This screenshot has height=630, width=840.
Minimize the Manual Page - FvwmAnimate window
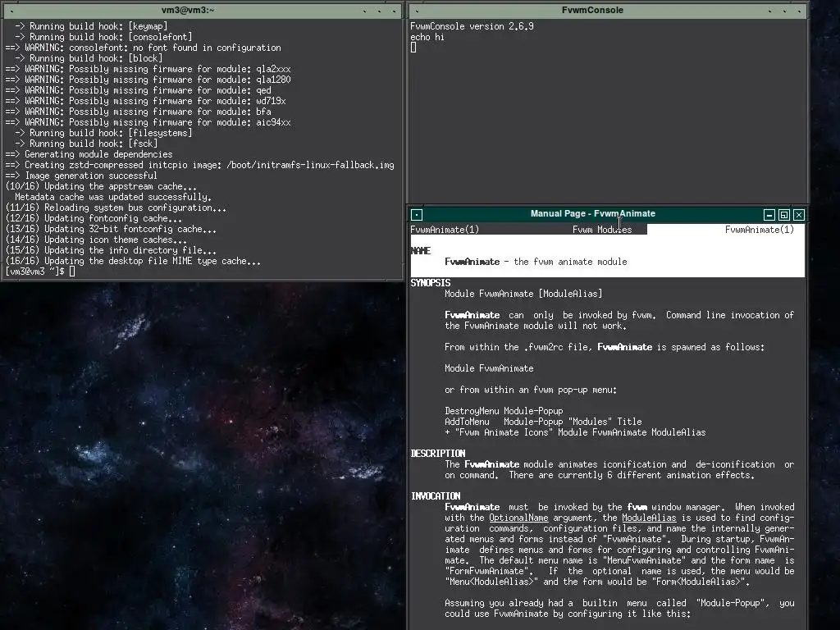(x=769, y=215)
